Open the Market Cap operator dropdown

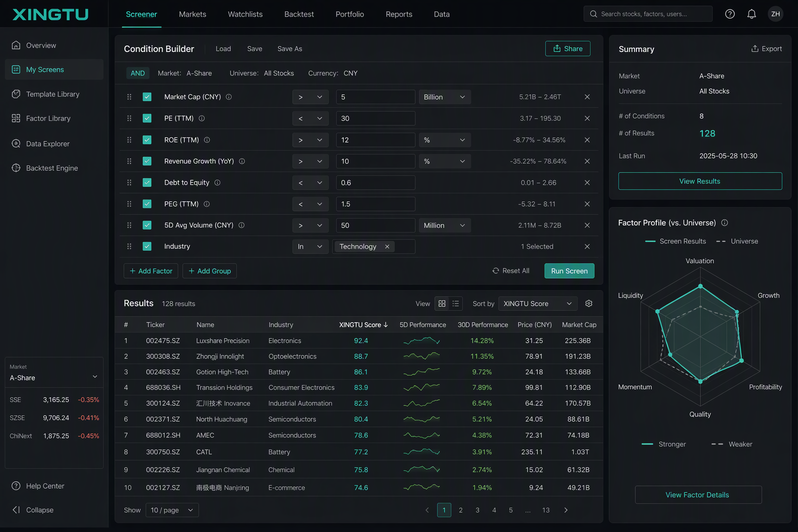[x=310, y=97]
